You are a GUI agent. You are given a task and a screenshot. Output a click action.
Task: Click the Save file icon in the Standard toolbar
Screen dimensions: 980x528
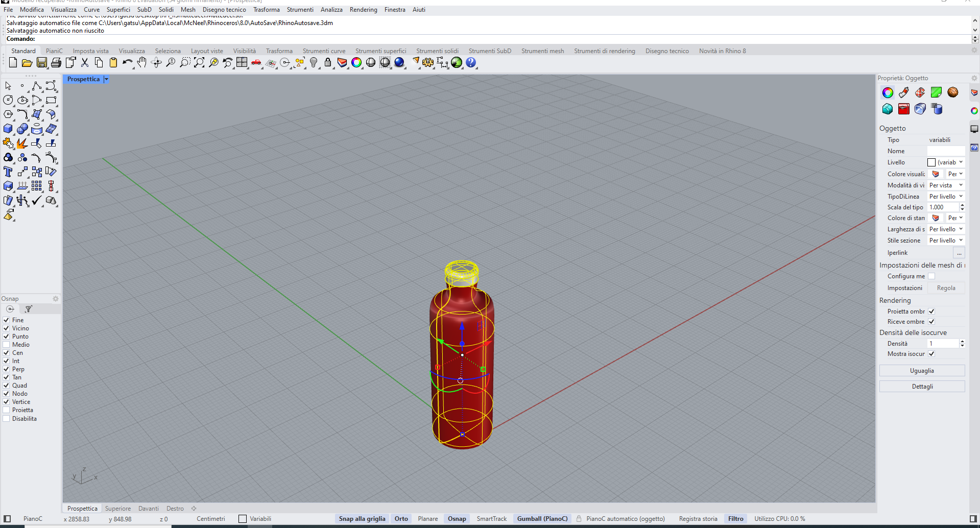click(42, 62)
